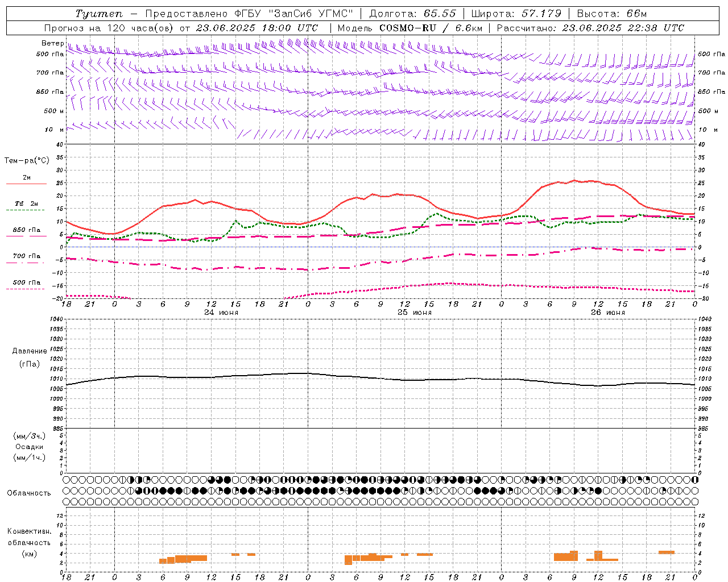Click the Прогноз на 120 часа(ов) header text
This screenshot has width=728, height=582.
tap(109, 28)
